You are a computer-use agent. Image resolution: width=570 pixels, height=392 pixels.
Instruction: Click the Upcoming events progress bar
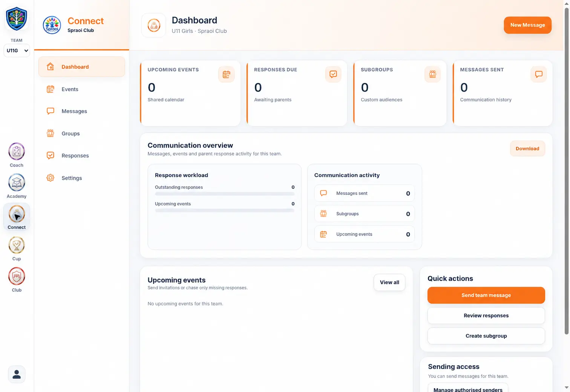225,210
